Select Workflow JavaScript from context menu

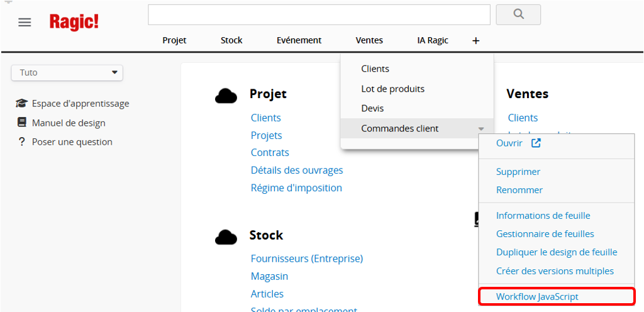(x=537, y=296)
